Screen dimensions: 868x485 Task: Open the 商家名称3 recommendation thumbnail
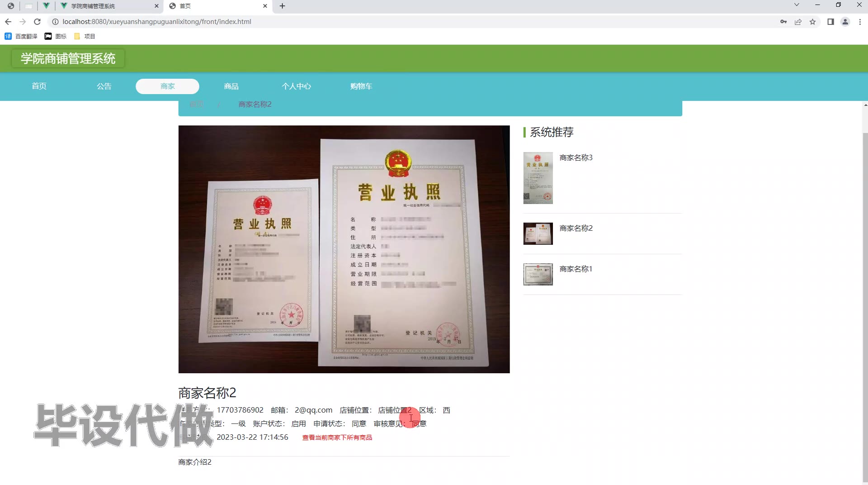[x=538, y=178]
